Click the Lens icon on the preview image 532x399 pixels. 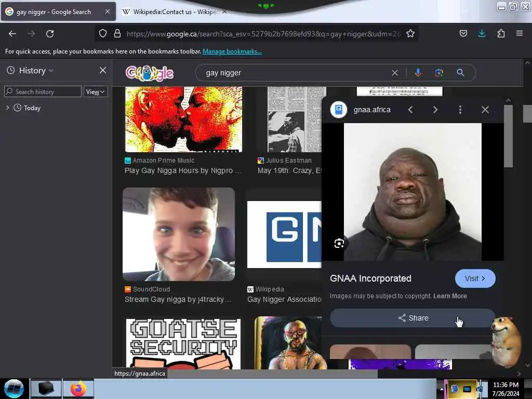click(339, 243)
